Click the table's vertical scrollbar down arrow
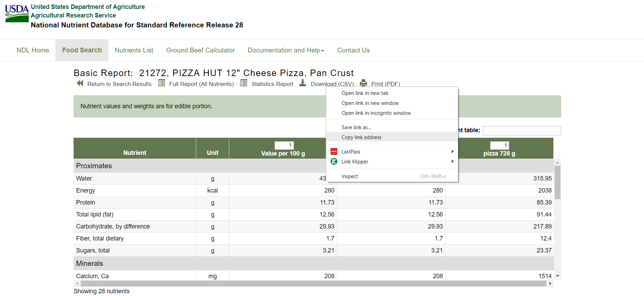 pyautogui.click(x=557, y=276)
